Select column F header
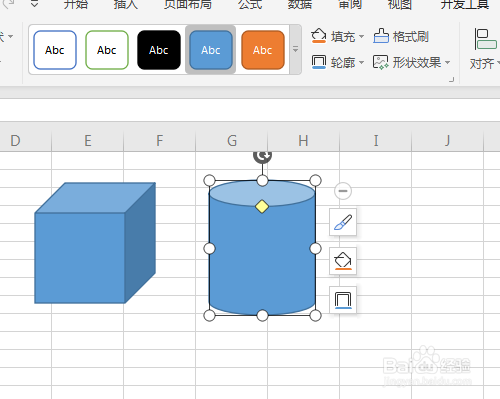The width and height of the screenshot is (500, 399). click(x=160, y=141)
